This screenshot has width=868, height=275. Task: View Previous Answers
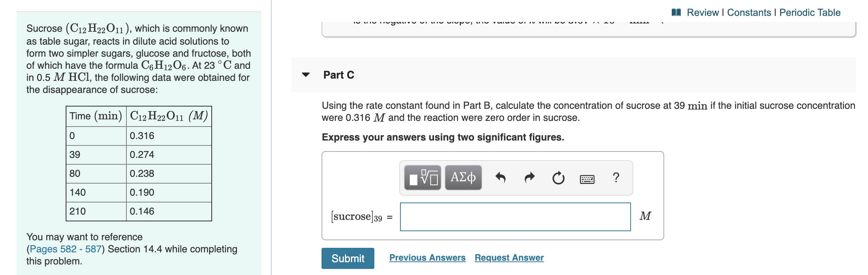(427, 257)
